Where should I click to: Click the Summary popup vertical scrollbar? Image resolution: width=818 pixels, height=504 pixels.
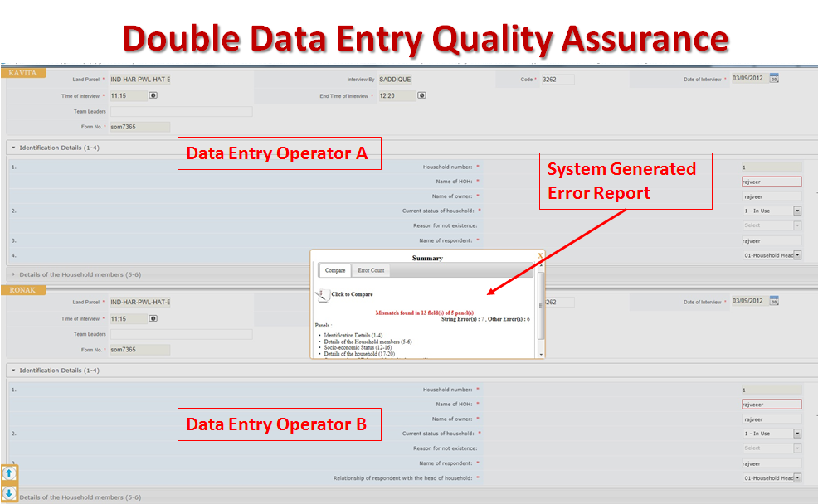click(x=541, y=307)
